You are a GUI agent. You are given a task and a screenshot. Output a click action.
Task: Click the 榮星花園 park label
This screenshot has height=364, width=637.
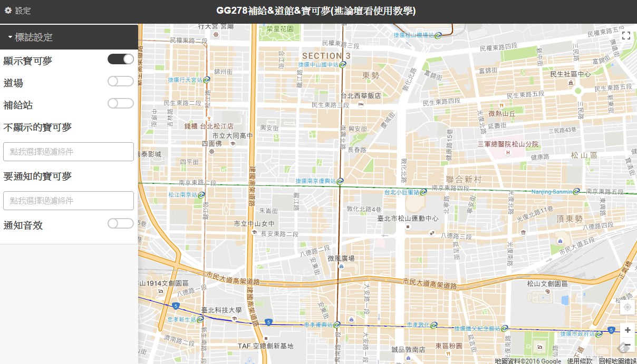(x=280, y=28)
